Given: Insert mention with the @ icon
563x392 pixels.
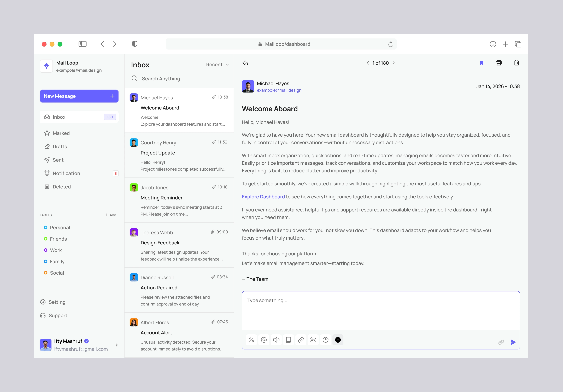Looking at the screenshot, I should [264, 340].
